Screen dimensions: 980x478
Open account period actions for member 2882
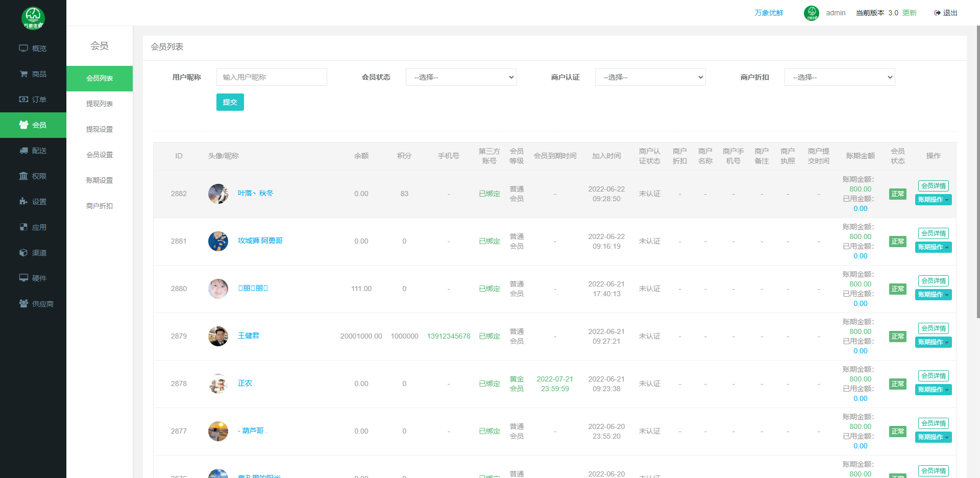coord(933,200)
